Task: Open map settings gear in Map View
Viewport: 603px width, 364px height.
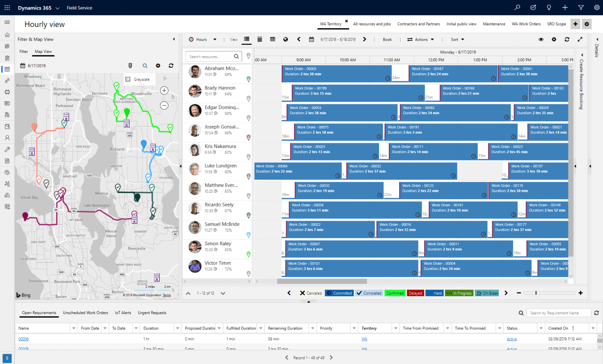Action: 158,66
